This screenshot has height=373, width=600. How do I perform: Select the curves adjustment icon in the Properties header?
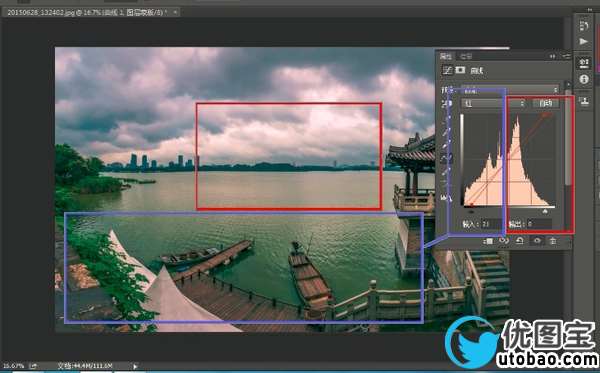pos(447,70)
